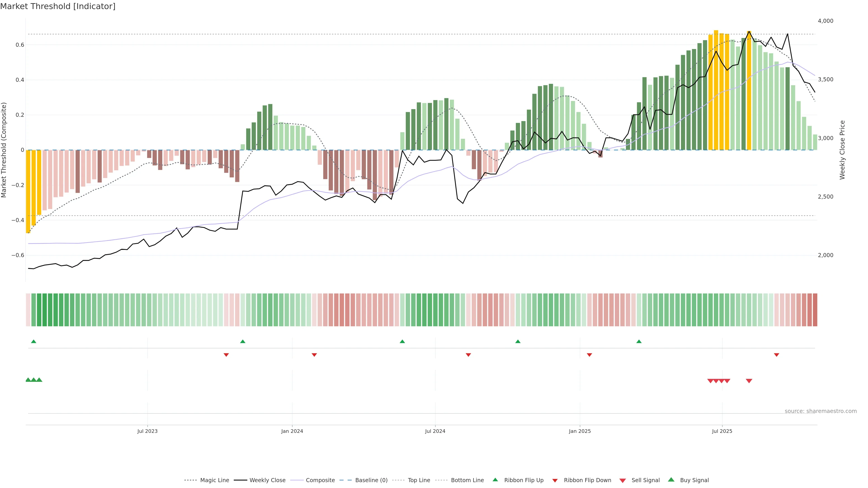This screenshot has width=868, height=488.
Task: Click Ribbon Flip Down legend triangle
Action: coord(555,481)
